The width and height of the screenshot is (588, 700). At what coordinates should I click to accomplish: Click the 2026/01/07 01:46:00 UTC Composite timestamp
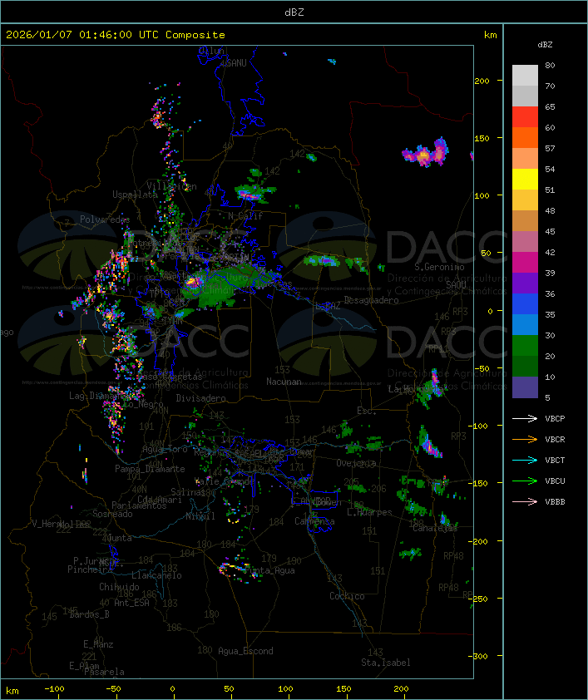point(116,35)
